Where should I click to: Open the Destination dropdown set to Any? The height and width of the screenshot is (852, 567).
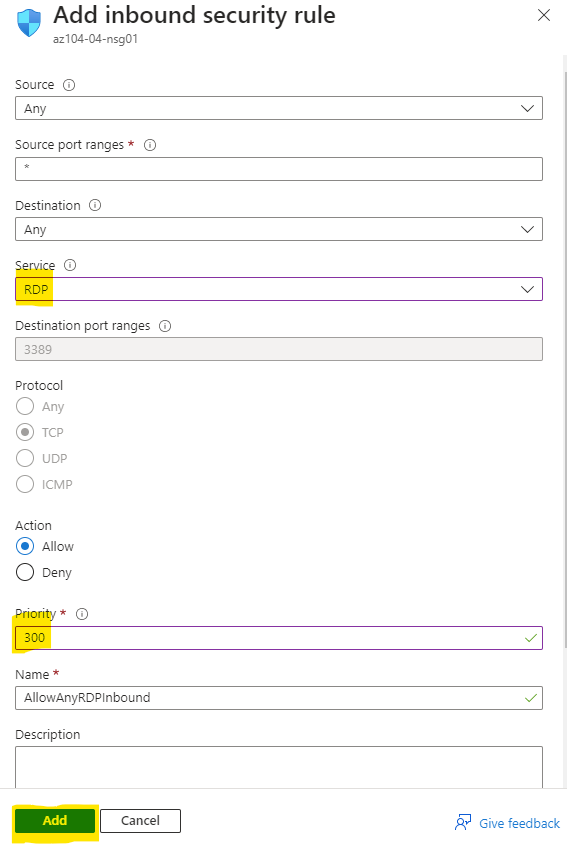coord(279,229)
